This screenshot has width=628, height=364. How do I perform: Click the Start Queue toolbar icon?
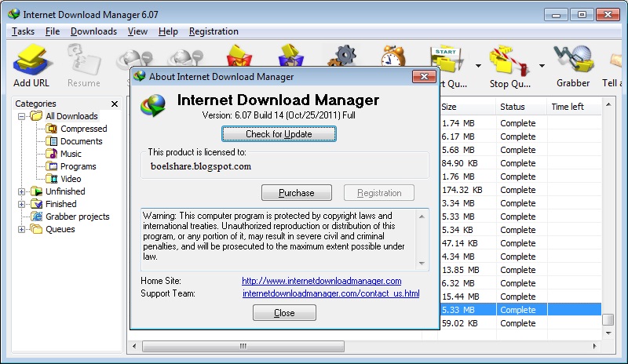(x=447, y=60)
